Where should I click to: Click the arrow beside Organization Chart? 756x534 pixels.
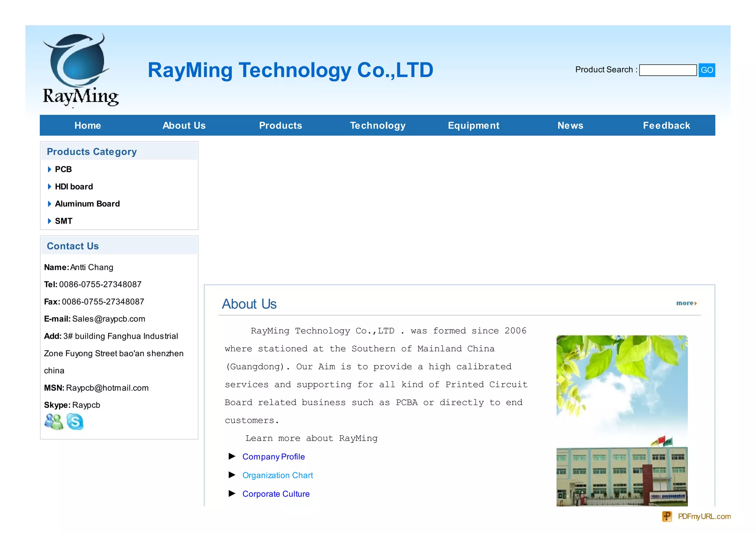pyautogui.click(x=232, y=475)
